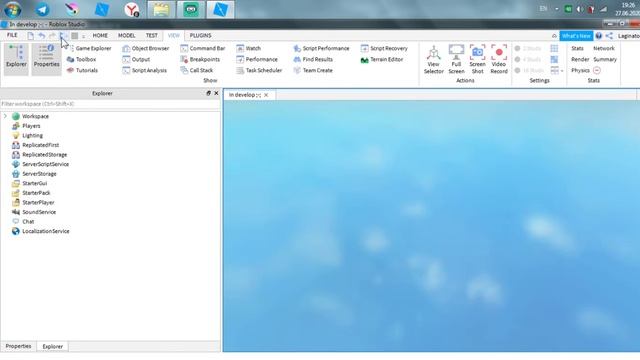Open the Terrain Editor
Screen dimensions: 640x360
(x=382, y=59)
